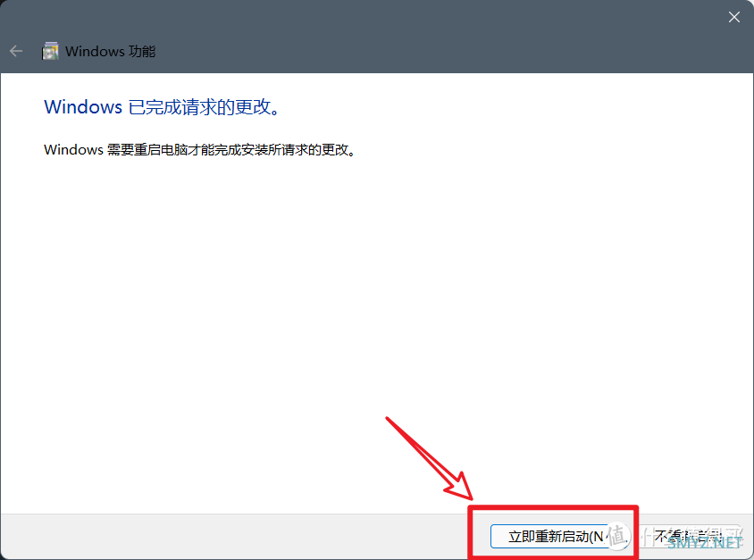754x560 pixels.
Task: Click the Windows 功能 app icon
Action: [50, 51]
